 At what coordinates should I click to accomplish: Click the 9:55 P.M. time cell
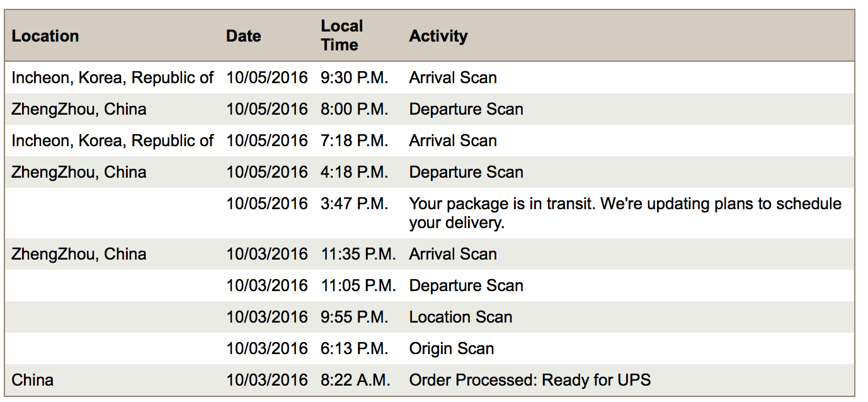354,317
